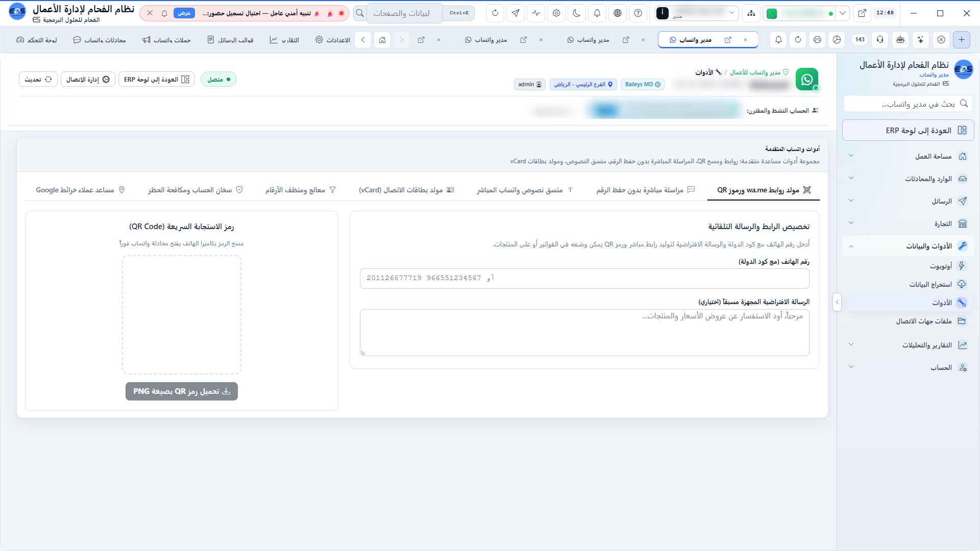This screenshot has height=551, width=980.
Task: Expand the مساحة العمل sidebar section
Action: [908, 156]
